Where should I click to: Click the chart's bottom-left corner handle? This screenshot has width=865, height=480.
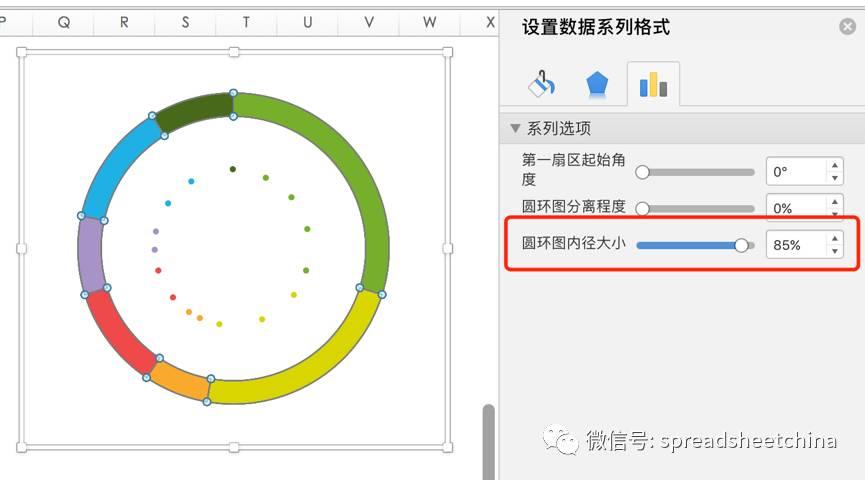click(22, 447)
